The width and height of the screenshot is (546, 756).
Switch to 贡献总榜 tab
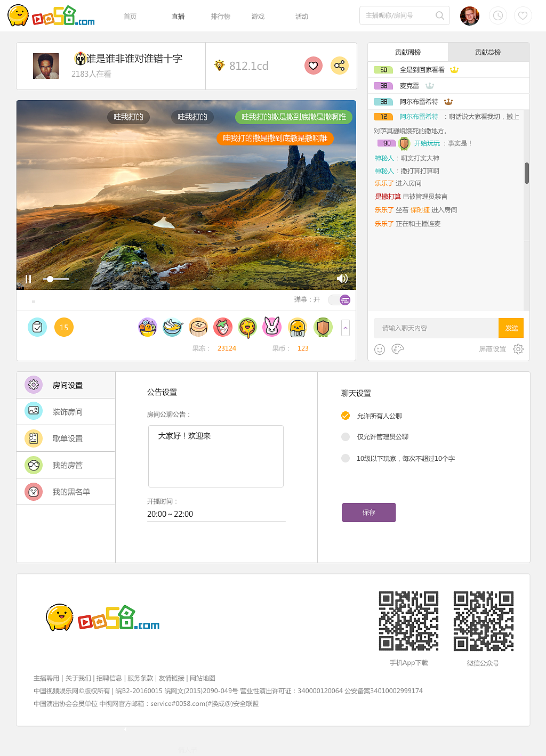488,52
